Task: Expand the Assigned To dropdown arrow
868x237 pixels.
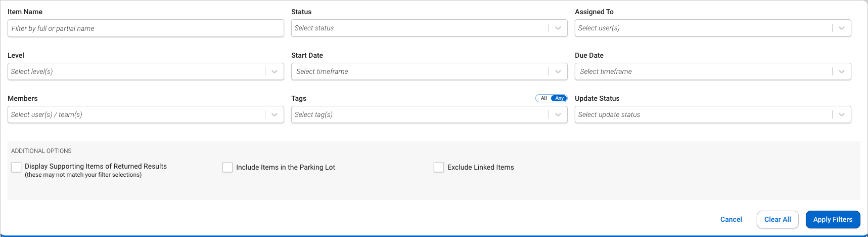Action: coord(841,28)
